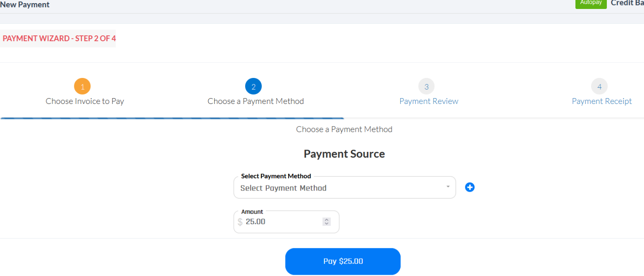Click the dollar sign in Amount field

(240, 222)
